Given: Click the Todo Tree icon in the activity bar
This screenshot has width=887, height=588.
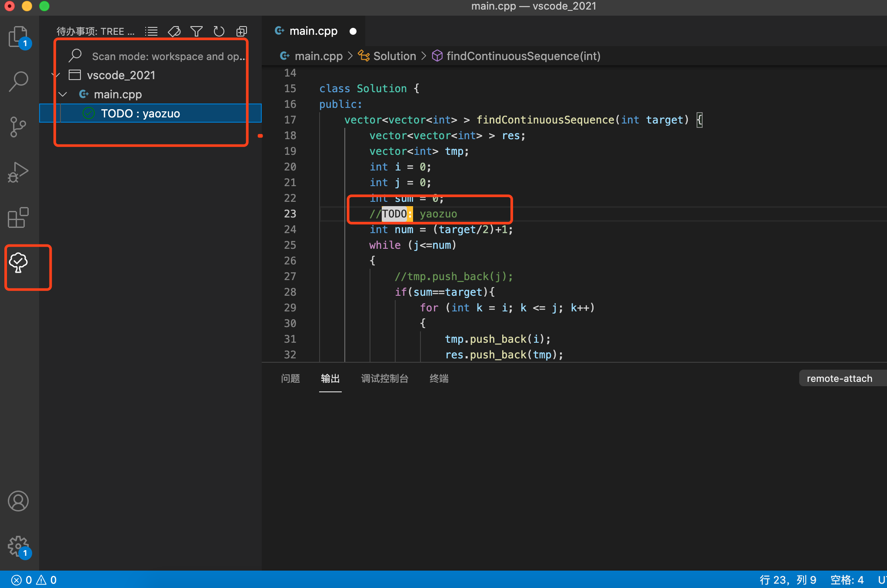Looking at the screenshot, I should click(x=18, y=263).
